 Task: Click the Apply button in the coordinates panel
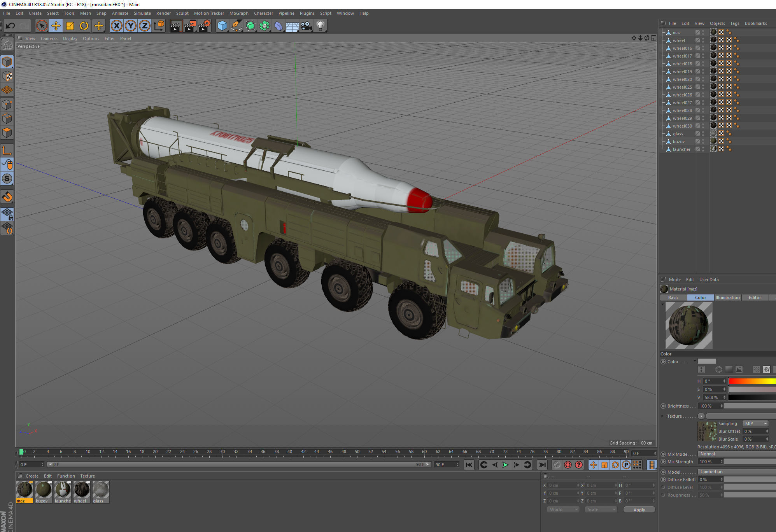(x=639, y=509)
